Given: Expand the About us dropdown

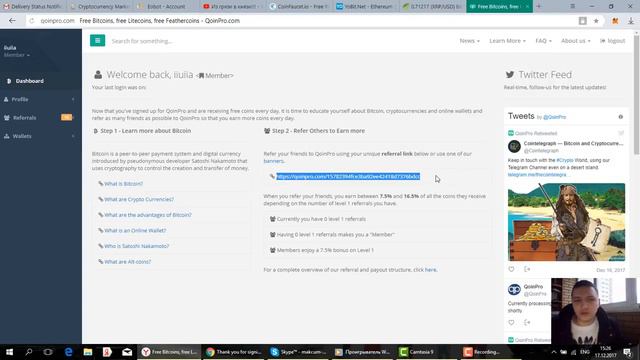Looking at the screenshot, I should point(576,41).
